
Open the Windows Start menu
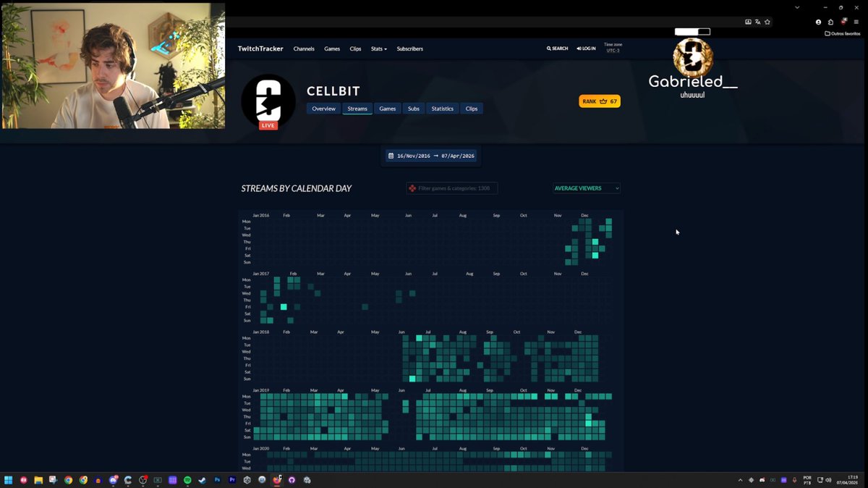(x=9, y=480)
